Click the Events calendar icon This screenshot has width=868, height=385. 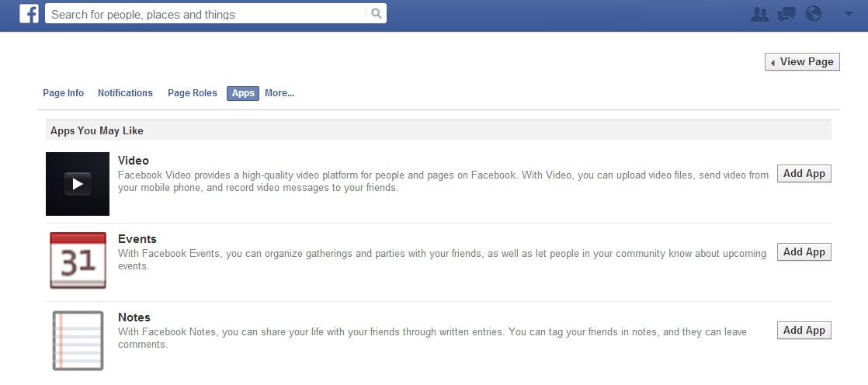click(x=78, y=260)
